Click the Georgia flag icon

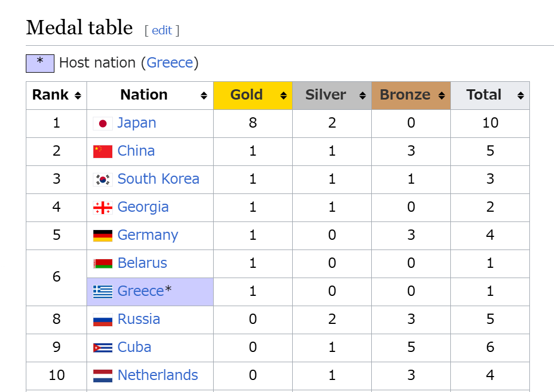tap(103, 208)
